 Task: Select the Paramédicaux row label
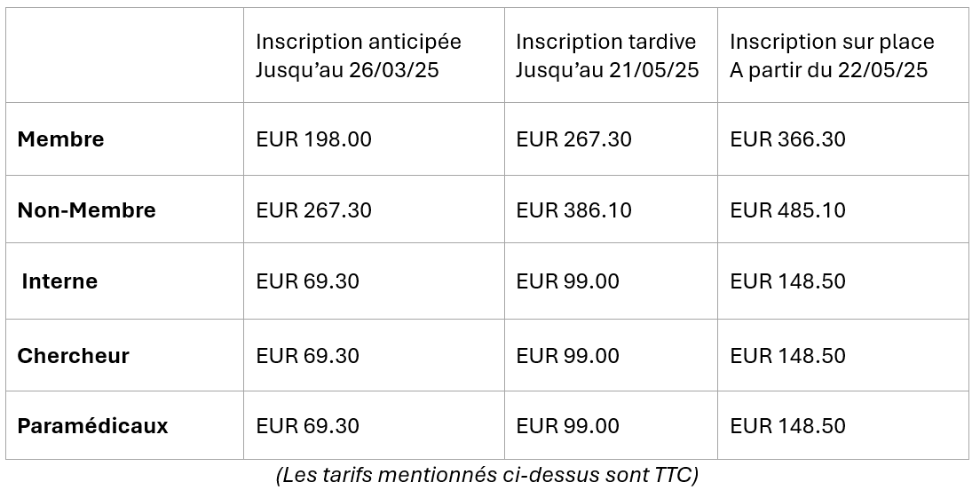(x=93, y=425)
